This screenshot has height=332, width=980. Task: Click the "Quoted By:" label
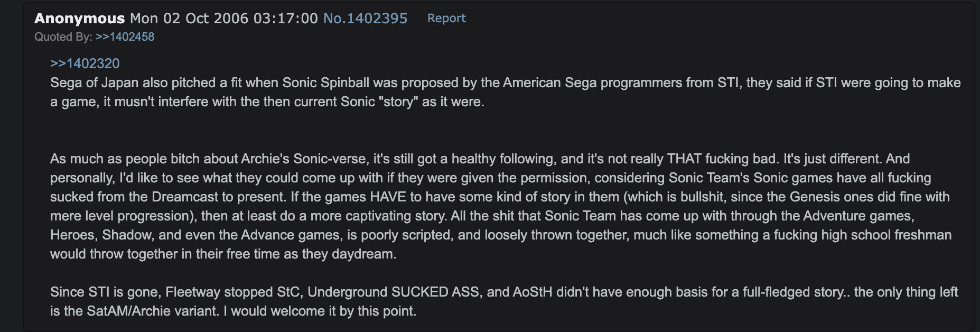coord(63,37)
